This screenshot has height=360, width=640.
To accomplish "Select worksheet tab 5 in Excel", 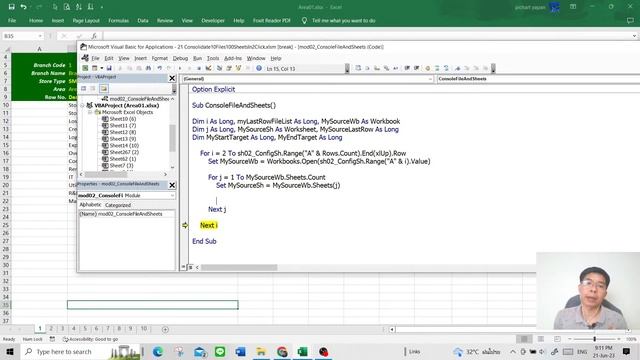I will 85,329.
